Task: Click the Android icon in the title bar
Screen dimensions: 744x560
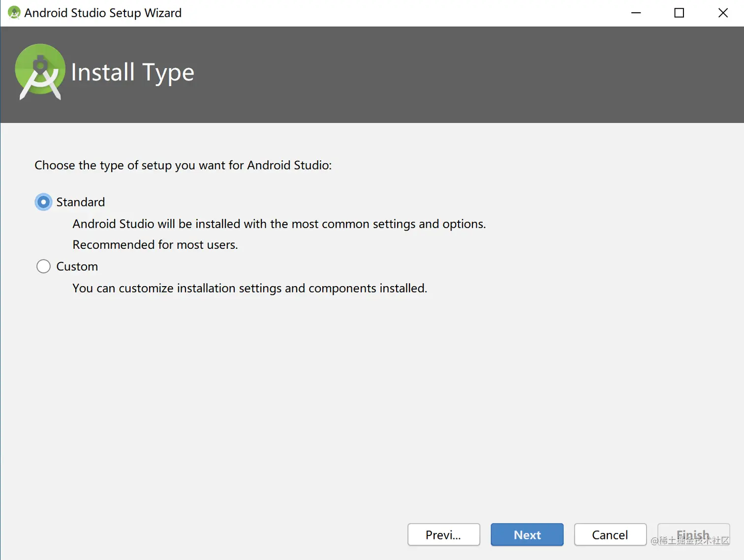Action: click(14, 12)
